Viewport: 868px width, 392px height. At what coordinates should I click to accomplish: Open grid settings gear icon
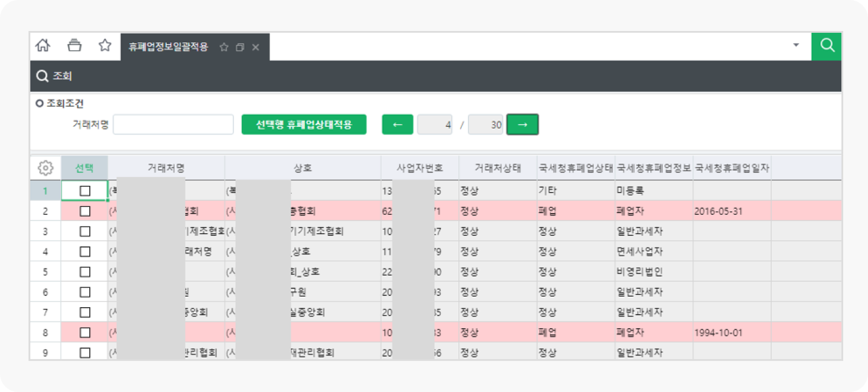(x=46, y=168)
